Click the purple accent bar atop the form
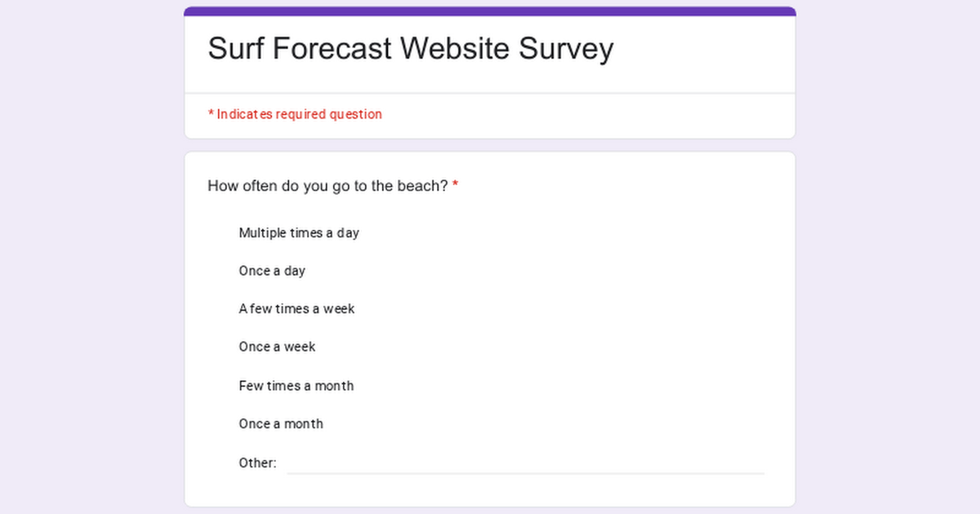Image resolution: width=980 pixels, height=514 pixels. 490,11
